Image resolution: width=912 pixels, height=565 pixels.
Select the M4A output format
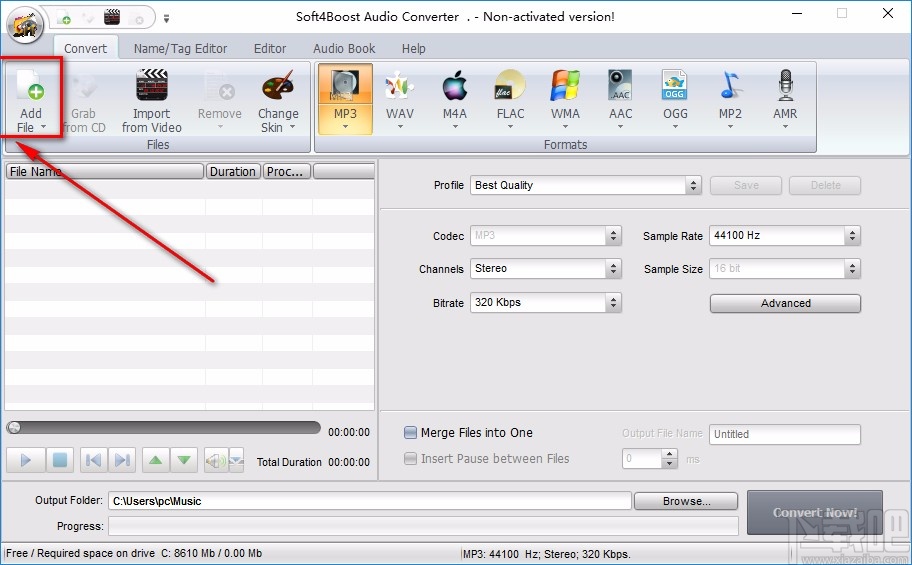[x=455, y=99]
